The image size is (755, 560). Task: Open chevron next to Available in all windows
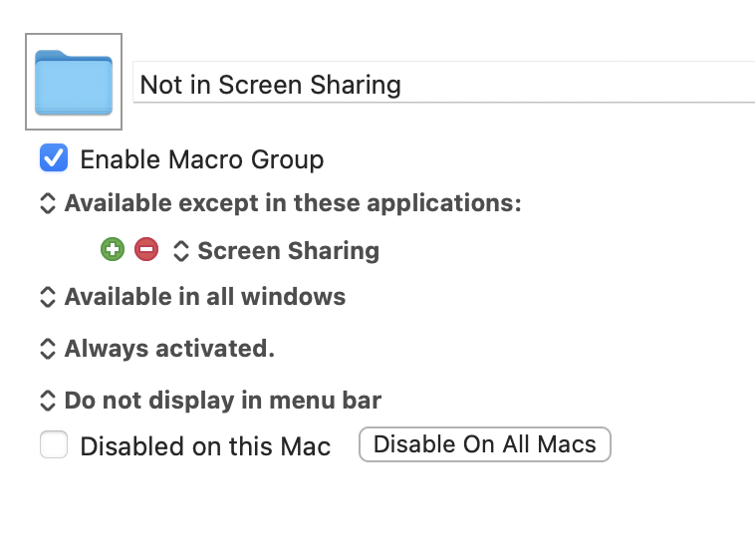47,297
